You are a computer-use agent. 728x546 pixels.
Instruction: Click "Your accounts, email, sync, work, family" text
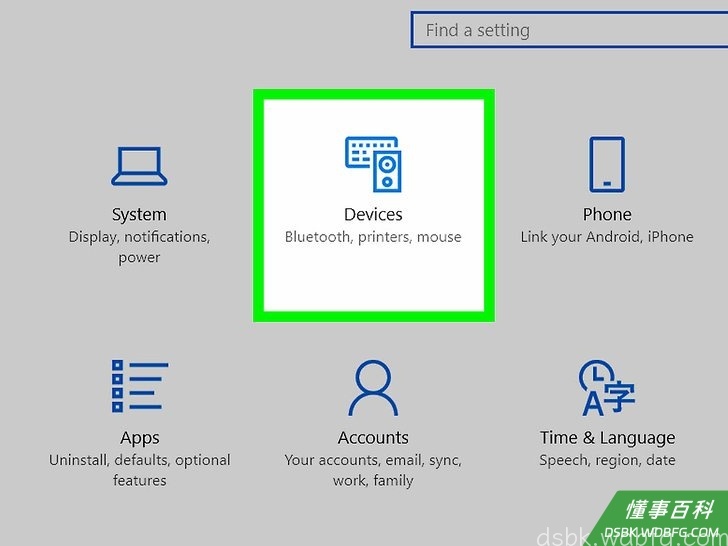point(373,470)
